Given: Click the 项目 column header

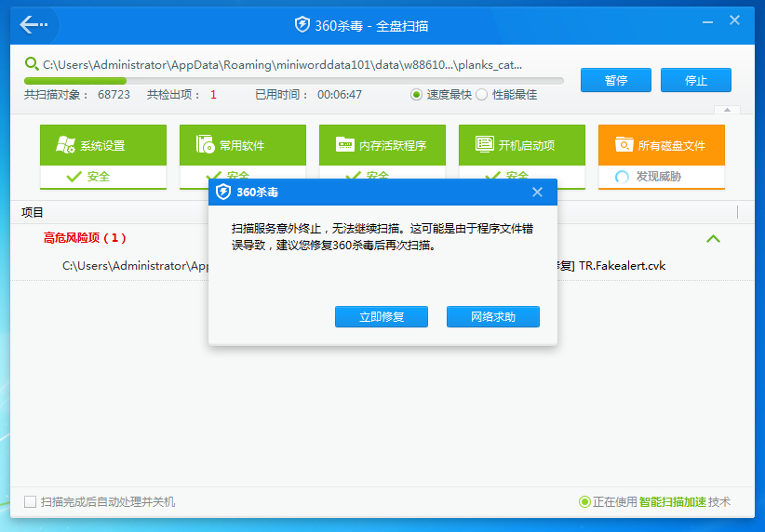Looking at the screenshot, I should click(x=33, y=212).
